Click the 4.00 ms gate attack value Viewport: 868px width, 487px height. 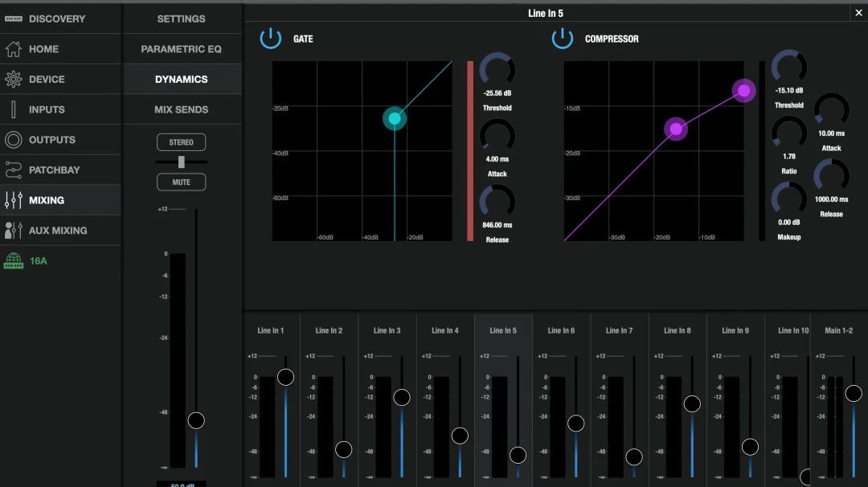pyautogui.click(x=497, y=159)
